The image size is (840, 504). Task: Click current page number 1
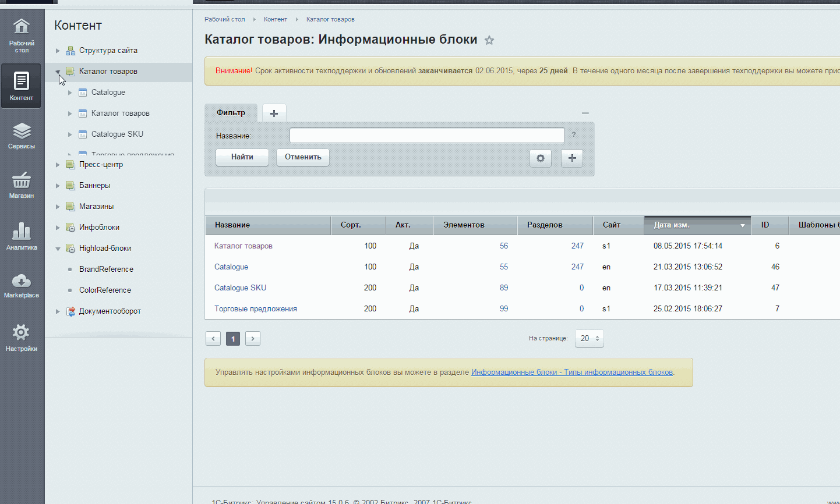pyautogui.click(x=233, y=339)
